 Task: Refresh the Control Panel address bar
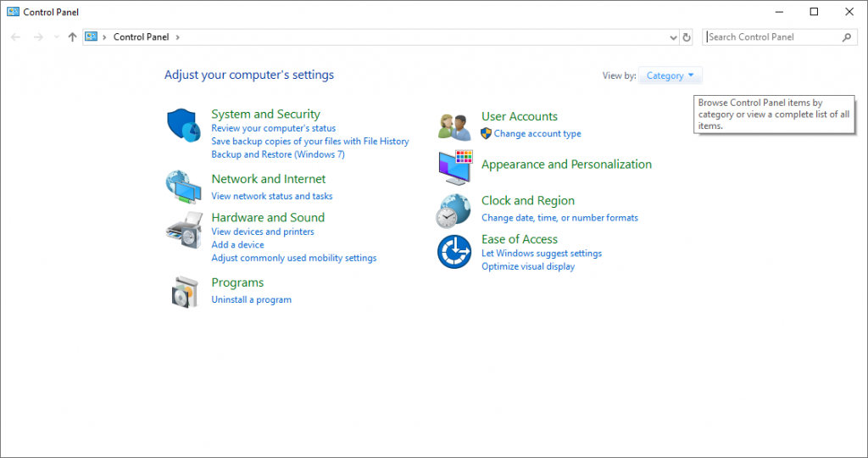[x=687, y=37]
